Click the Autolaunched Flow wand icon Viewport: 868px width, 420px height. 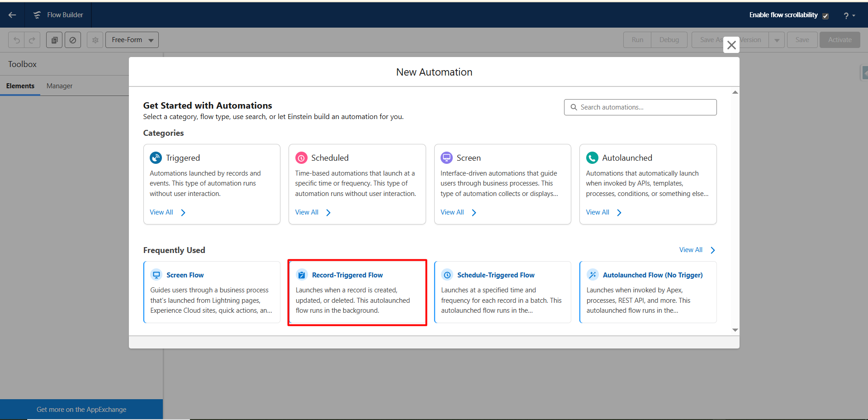[593, 275]
